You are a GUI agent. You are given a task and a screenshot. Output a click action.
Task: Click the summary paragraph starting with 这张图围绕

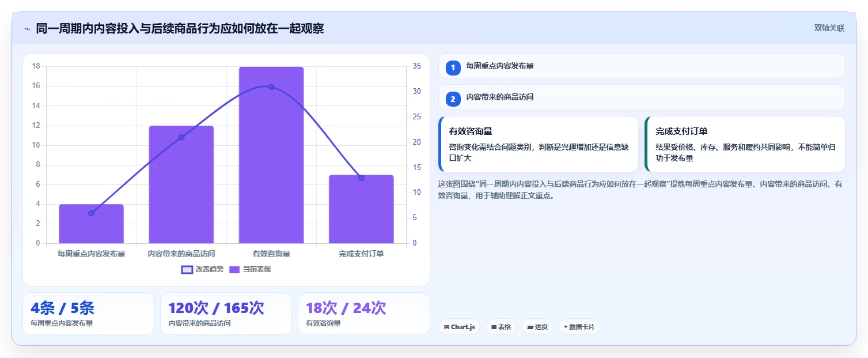pos(640,190)
